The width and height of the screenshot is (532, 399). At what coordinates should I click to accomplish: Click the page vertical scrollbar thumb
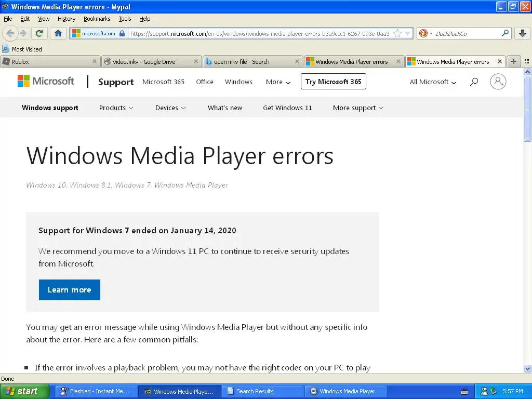(x=527, y=109)
